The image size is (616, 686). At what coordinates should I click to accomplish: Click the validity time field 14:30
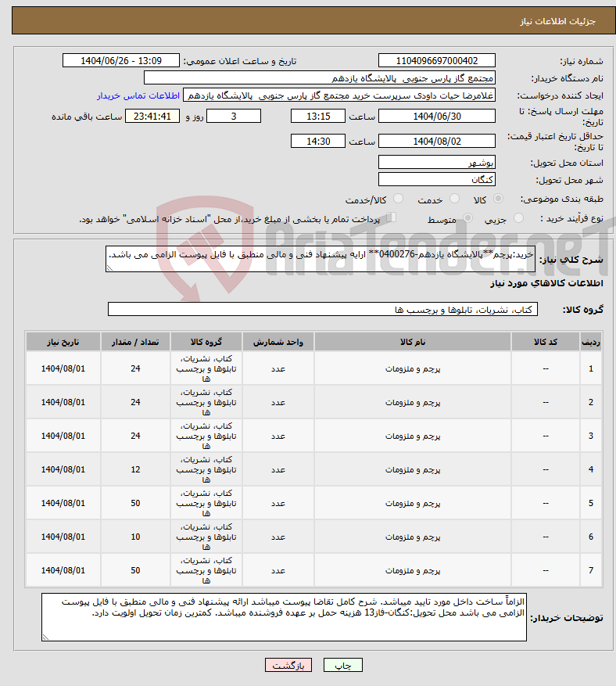[318, 142]
